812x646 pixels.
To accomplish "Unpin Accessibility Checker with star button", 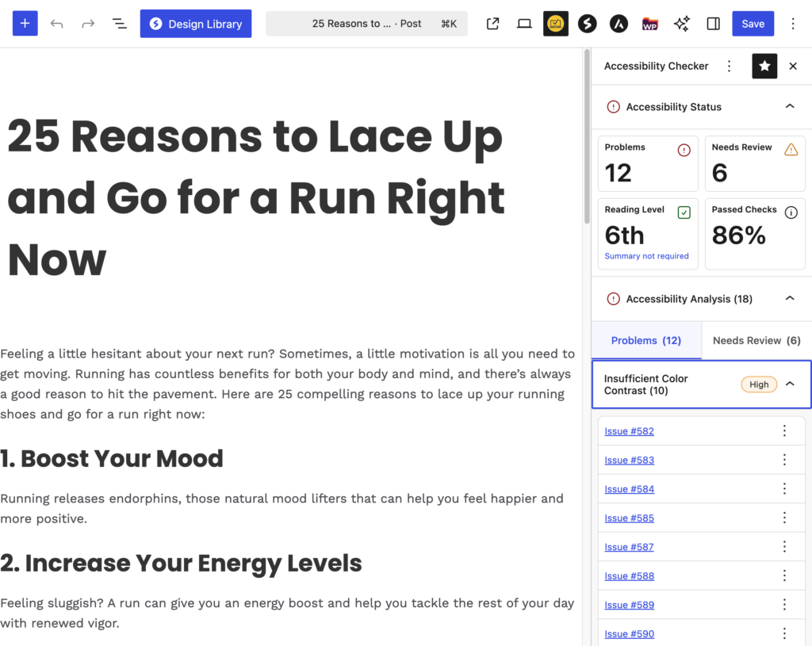I will click(764, 67).
